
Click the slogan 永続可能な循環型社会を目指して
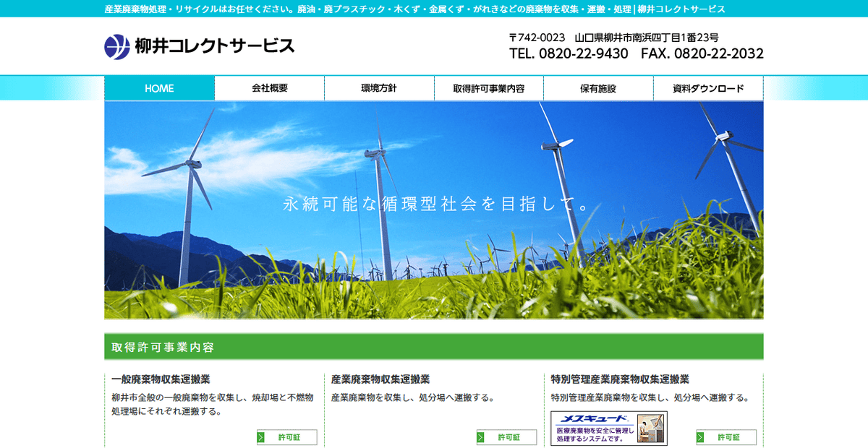click(434, 204)
